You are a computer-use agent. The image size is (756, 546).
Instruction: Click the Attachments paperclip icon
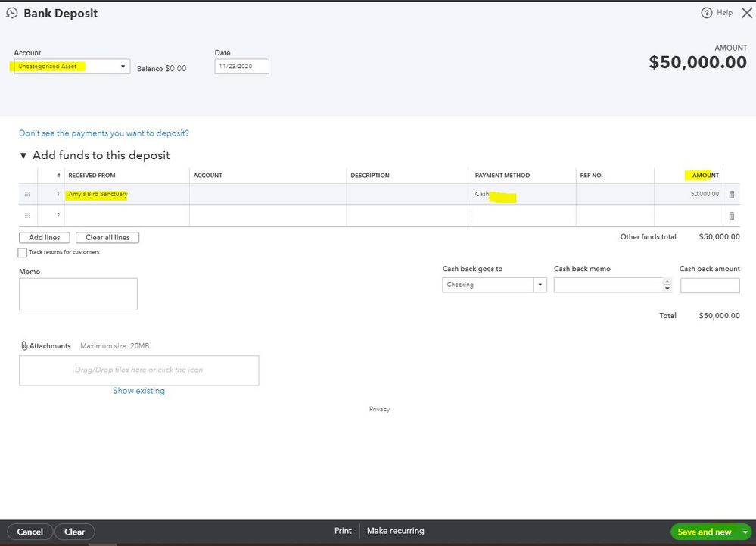pos(24,346)
